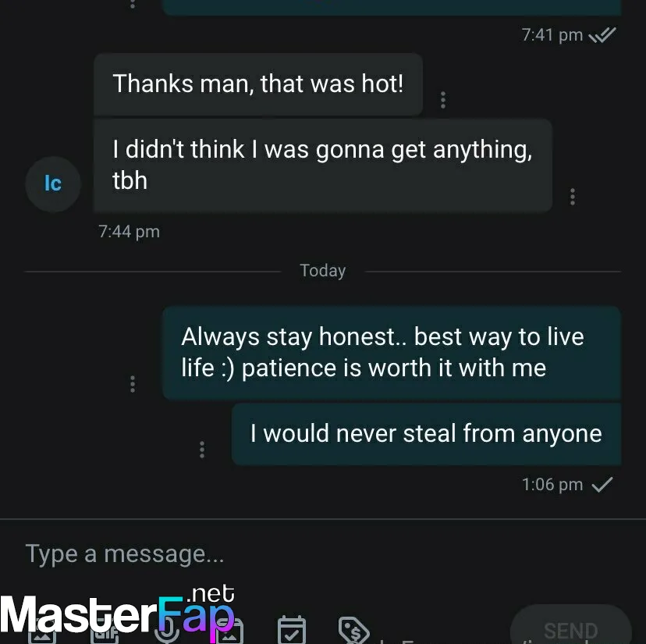
Task: Record a voice message with the microphone icon
Action: pos(167,632)
